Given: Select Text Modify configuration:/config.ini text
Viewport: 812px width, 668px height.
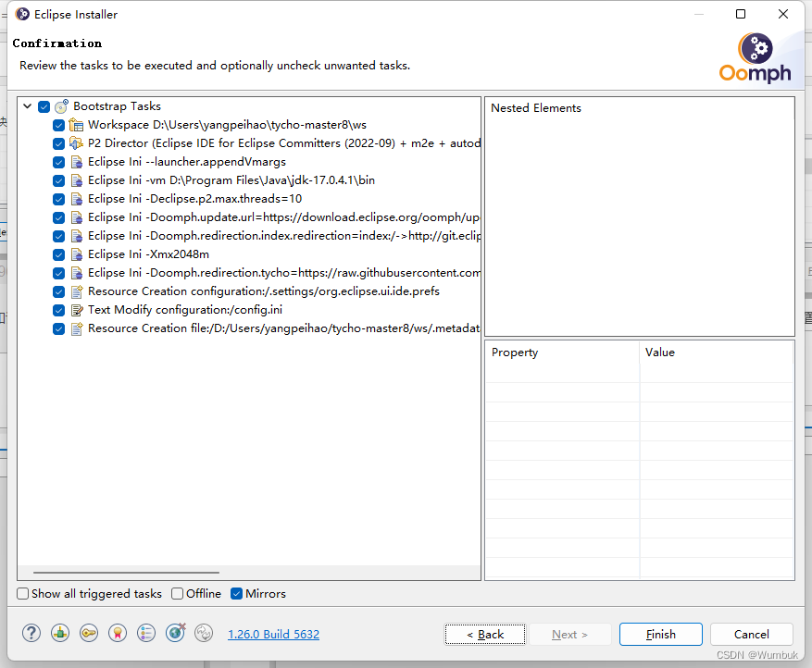Looking at the screenshot, I should 185,310.
